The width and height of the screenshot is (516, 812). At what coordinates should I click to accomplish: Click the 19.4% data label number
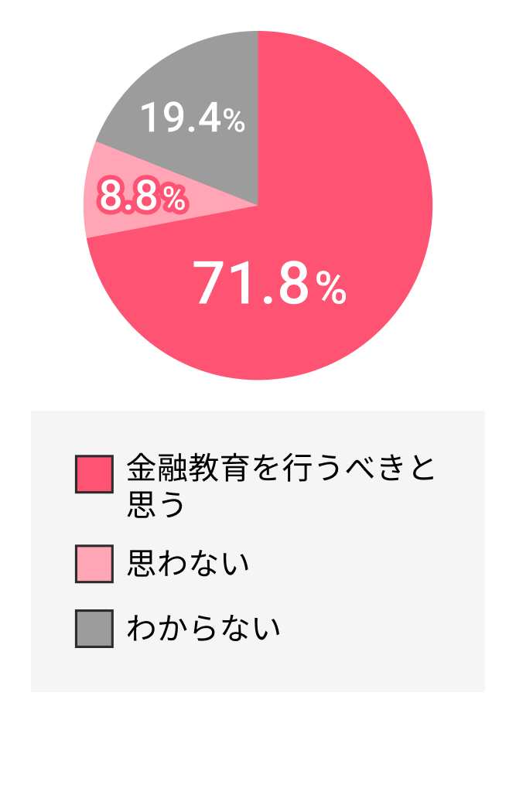[180, 119]
